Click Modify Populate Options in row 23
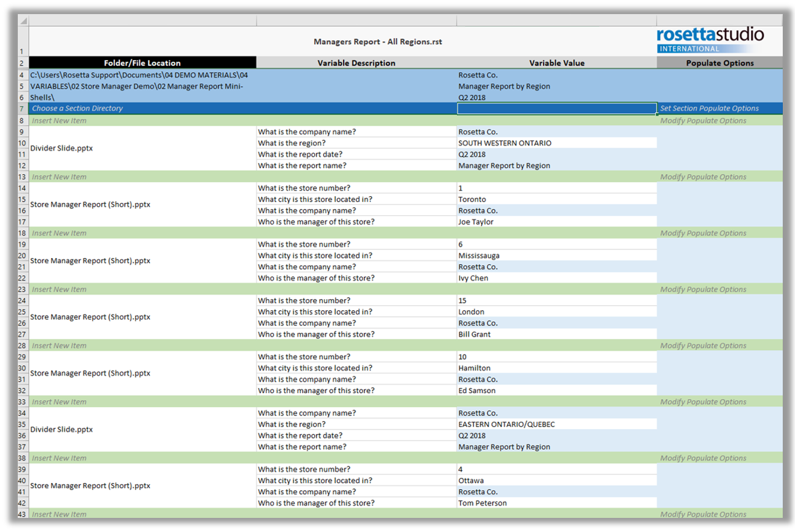This screenshot has height=532, width=795. (703, 289)
